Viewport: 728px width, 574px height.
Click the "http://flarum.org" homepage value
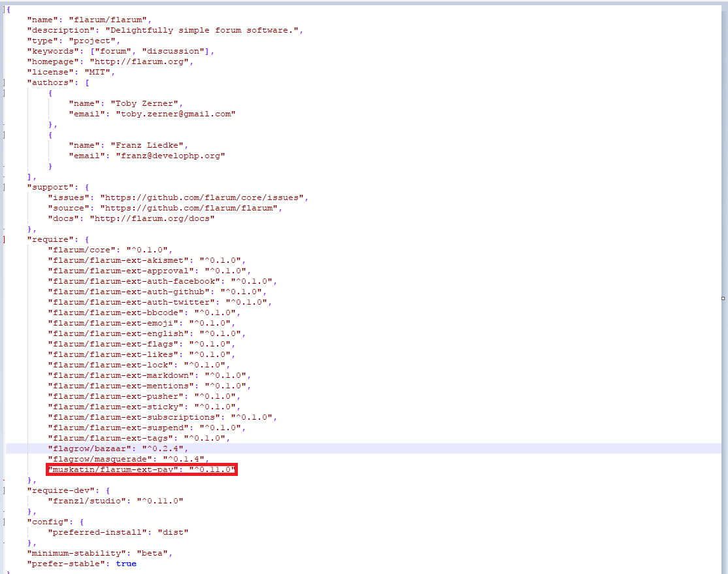139,61
